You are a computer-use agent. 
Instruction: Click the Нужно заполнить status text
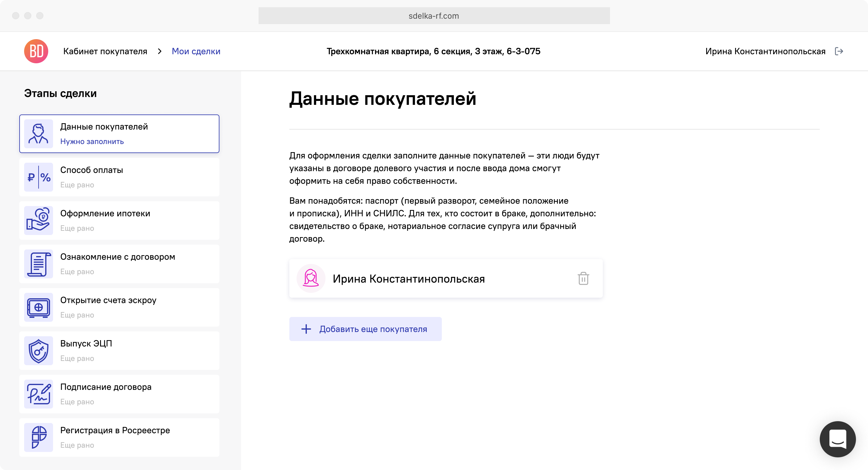(x=92, y=142)
